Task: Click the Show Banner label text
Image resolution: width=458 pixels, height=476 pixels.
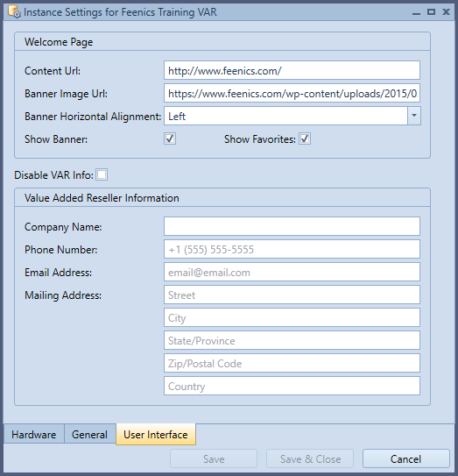Action: (x=56, y=139)
